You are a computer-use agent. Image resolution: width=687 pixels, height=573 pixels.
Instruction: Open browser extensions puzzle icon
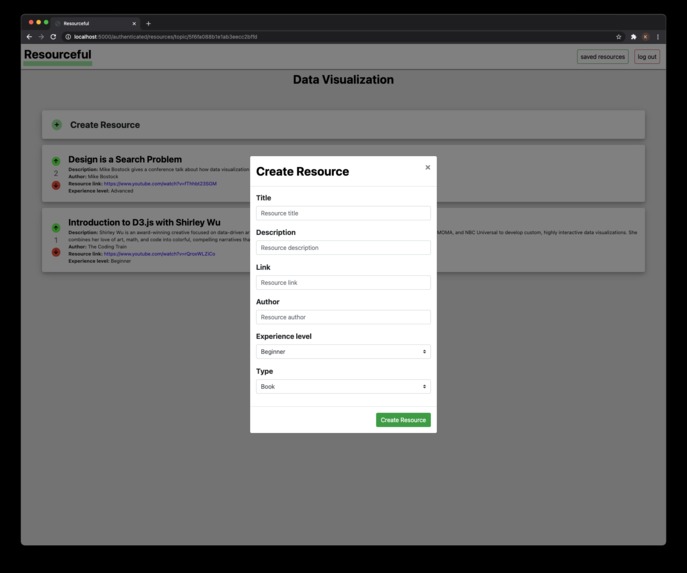(633, 37)
